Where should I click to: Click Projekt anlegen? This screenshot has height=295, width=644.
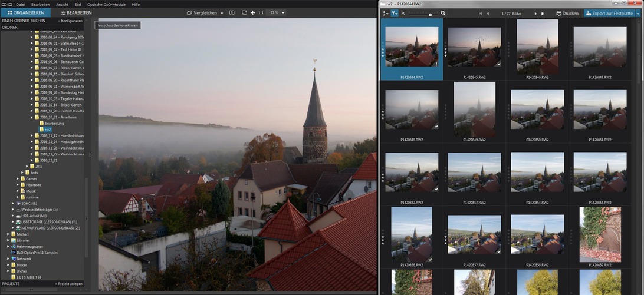click(70, 284)
